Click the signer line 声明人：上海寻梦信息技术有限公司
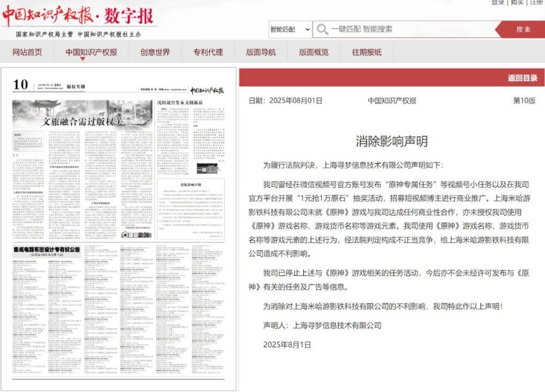This screenshot has height=392, width=545. pos(322,325)
